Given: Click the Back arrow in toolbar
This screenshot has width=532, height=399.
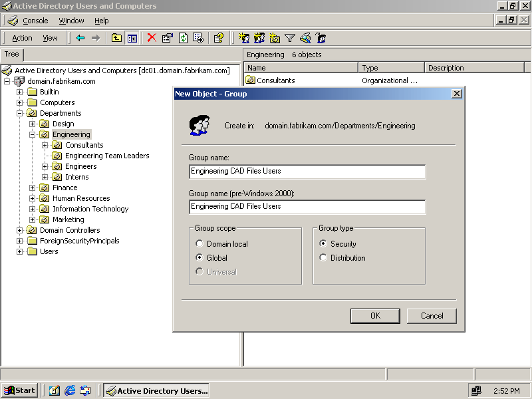Looking at the screenshot, I should click(x=80, y=38).
